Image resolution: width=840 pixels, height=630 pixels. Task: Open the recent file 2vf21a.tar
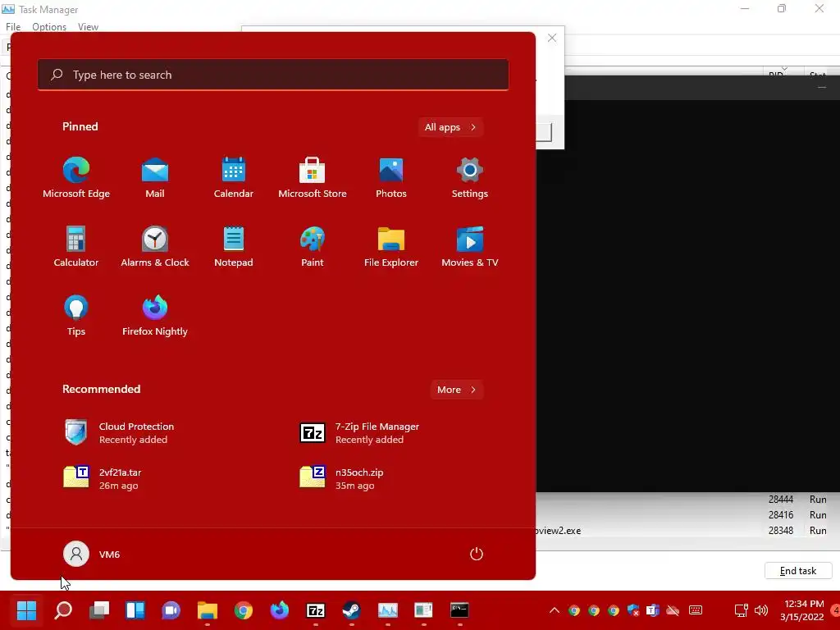tap(103, 478)
